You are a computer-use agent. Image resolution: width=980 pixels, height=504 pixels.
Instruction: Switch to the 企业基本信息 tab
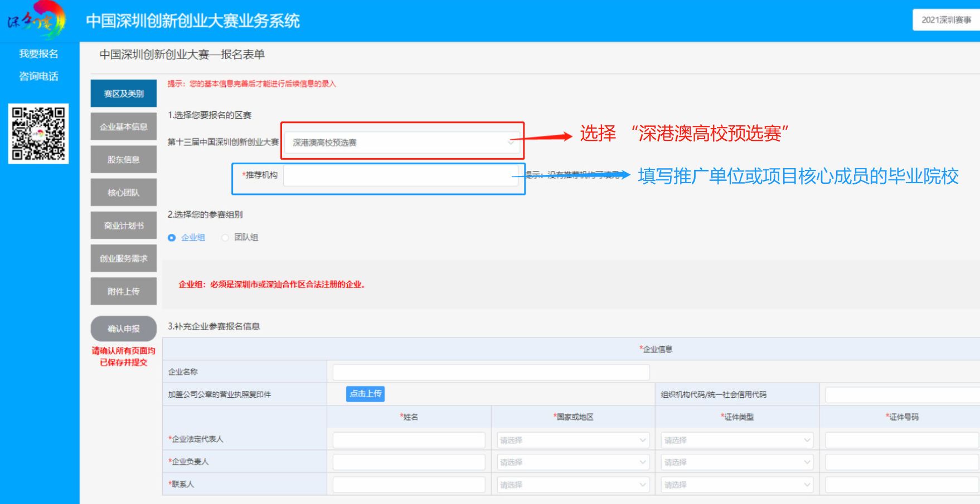(124, 127)
